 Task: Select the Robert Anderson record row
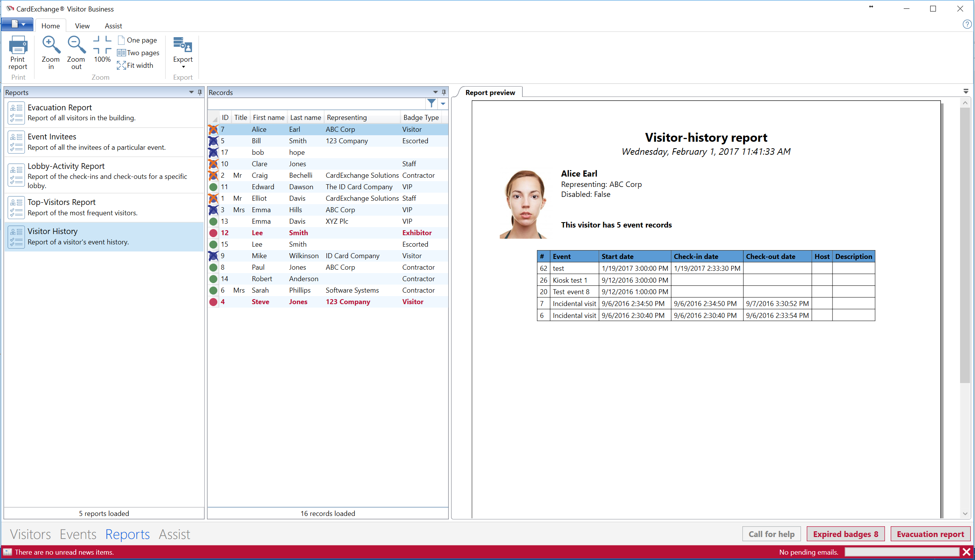[x=328, y=279]
